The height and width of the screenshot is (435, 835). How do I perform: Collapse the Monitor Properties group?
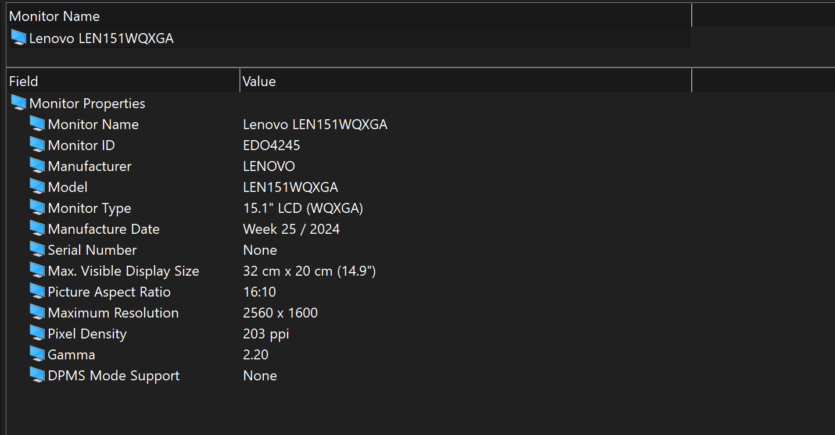[x=87, y=103]
